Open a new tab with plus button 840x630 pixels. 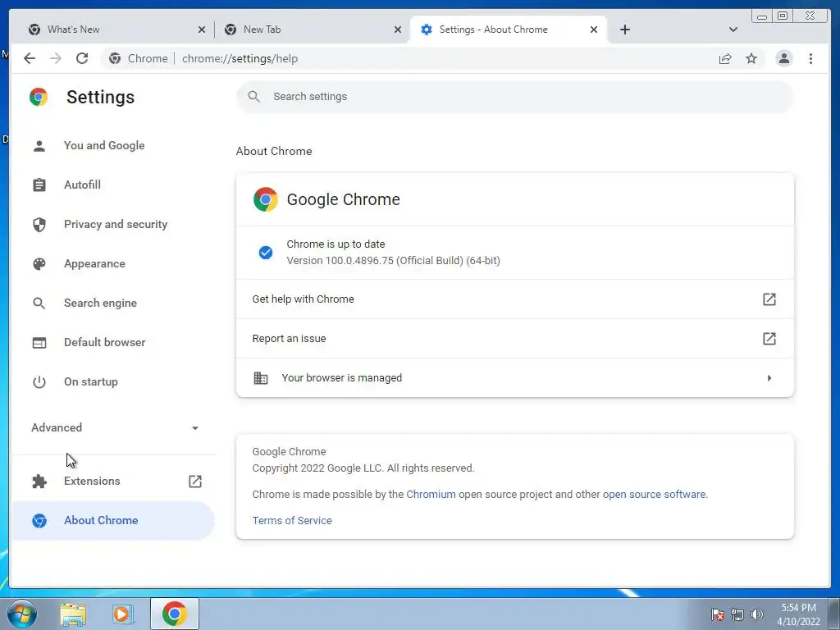click(624, 30)
